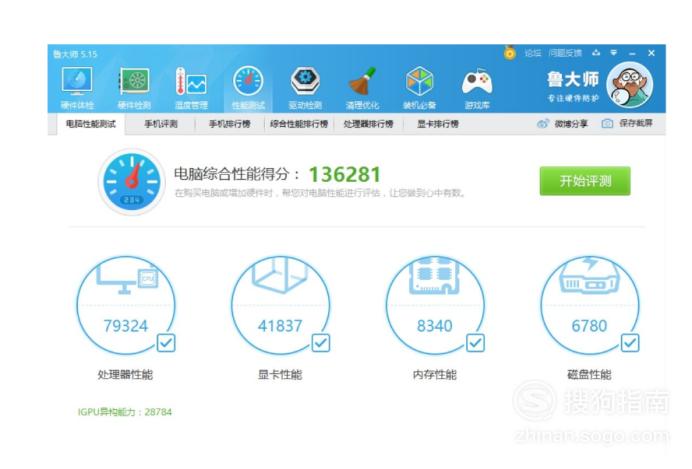The width and height of the screenshot is (692, 469).
Task: Close the 鲁大师 window
Action: click(x=651, y=53)
